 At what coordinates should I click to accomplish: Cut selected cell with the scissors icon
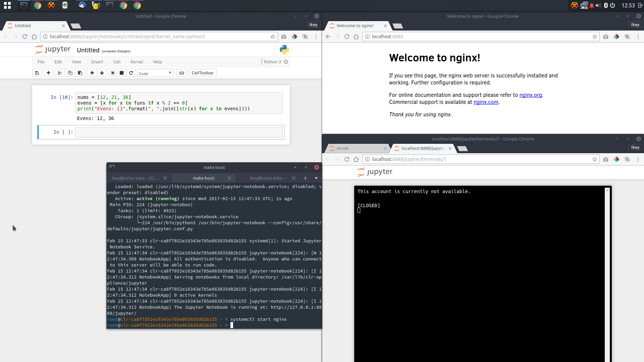coord(60,73)
